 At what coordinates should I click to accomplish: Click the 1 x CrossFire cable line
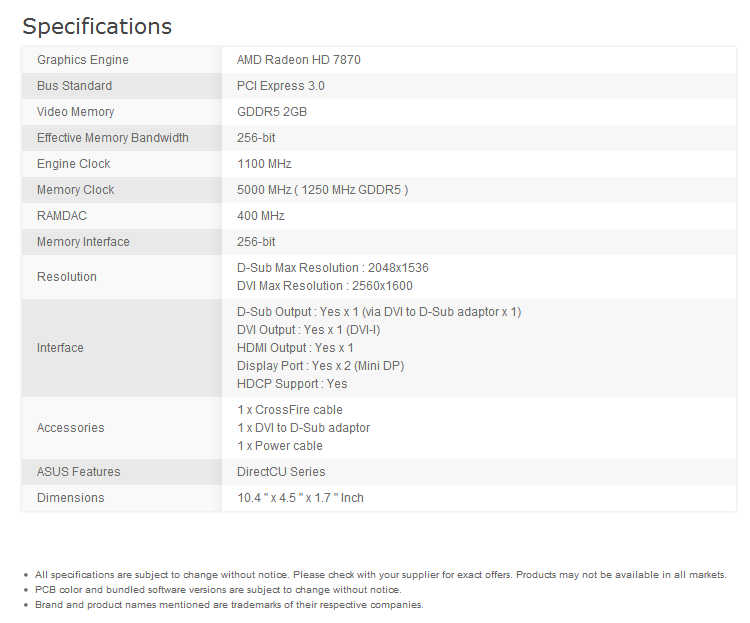tap(290, 410)
